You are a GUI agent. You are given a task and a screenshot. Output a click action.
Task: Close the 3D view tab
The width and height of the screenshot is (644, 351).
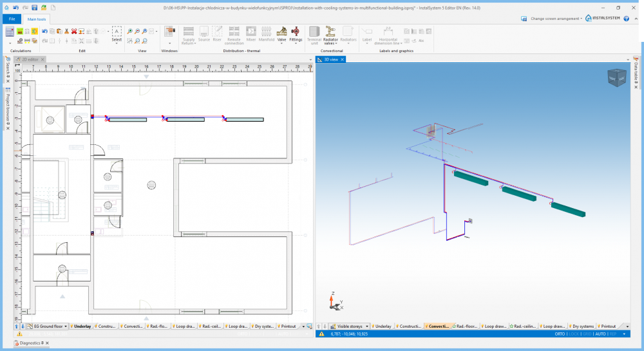coord(343,59)
